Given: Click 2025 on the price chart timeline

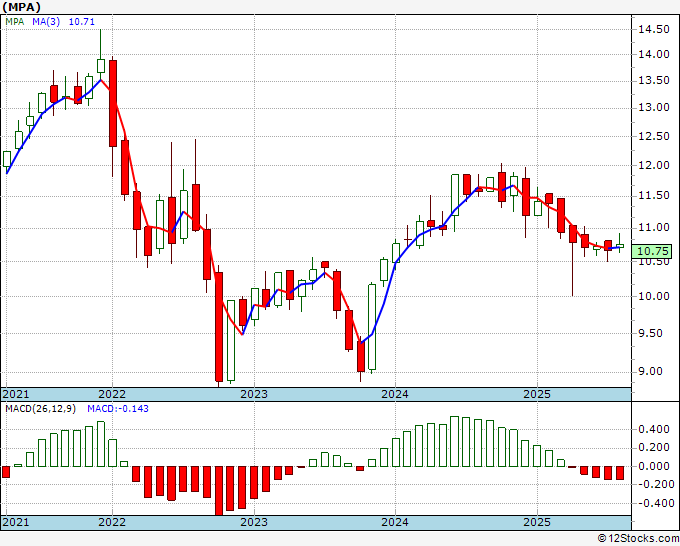Looking at the screenshot, I should coord(537,394).
